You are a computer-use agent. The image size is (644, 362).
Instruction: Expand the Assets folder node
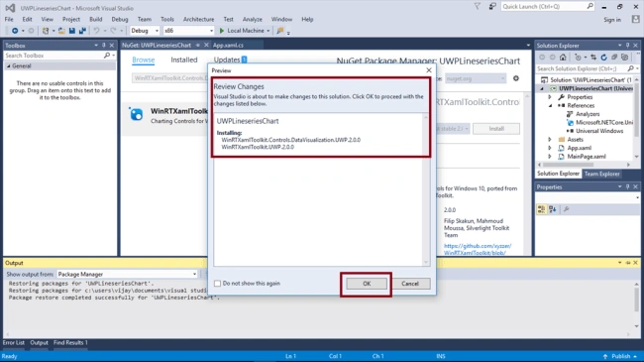[550, 140]
